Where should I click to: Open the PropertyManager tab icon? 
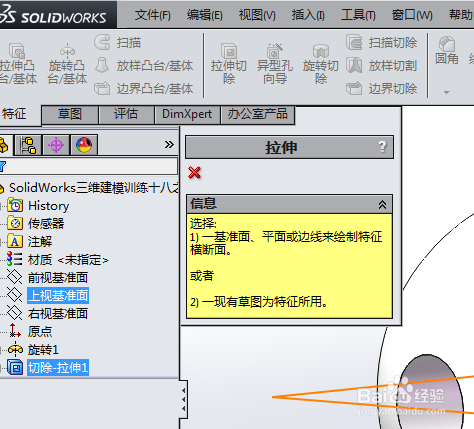point(28,145)
